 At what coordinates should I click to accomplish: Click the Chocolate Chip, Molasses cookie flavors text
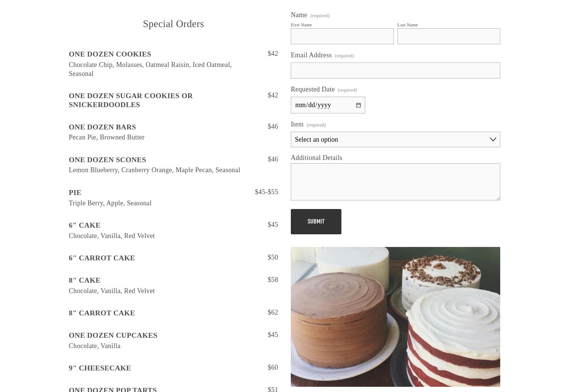[x=150, y=69]
